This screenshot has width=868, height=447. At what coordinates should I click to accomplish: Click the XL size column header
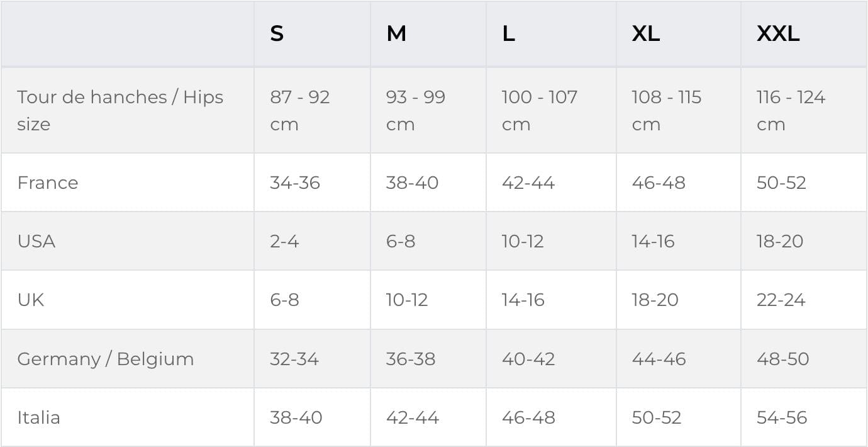click(646, 33)
